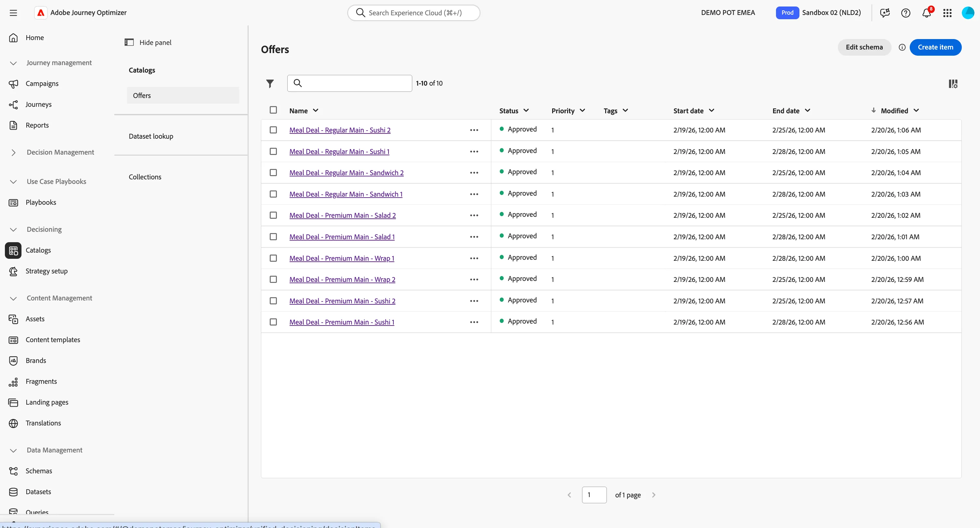This screenshot has height=528, width=980.
Task: Click the info icon beside Edit schema
Action: [902, 47]
